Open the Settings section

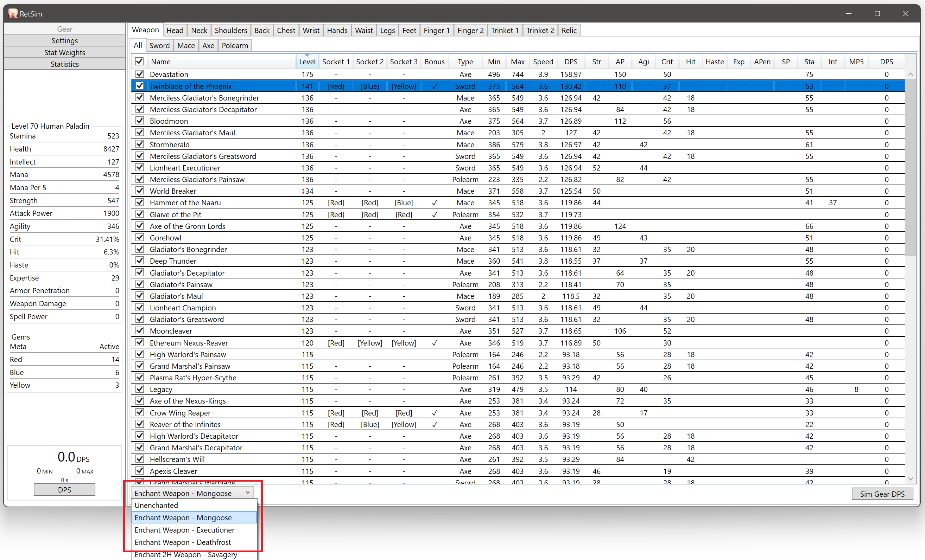(x=65, y=40)
